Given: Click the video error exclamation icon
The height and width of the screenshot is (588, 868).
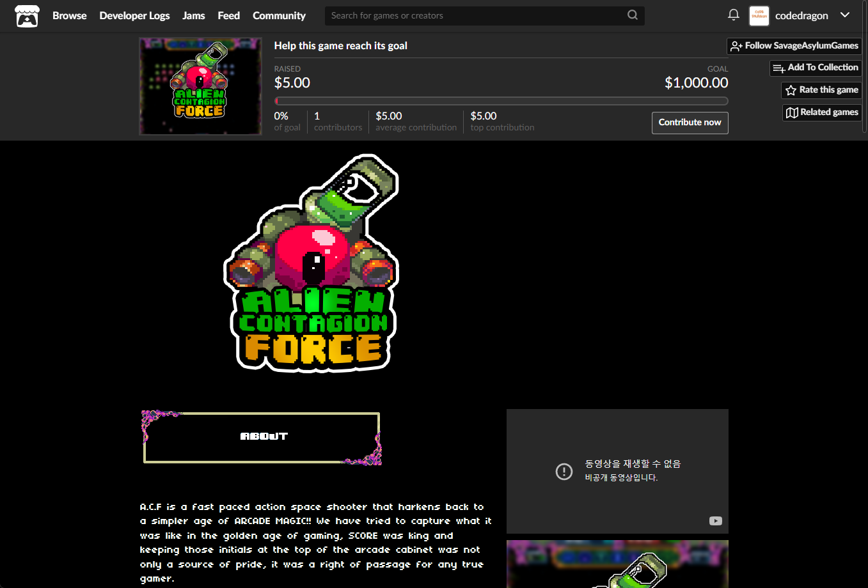Looking at the screenshot, I should point(564,472).
